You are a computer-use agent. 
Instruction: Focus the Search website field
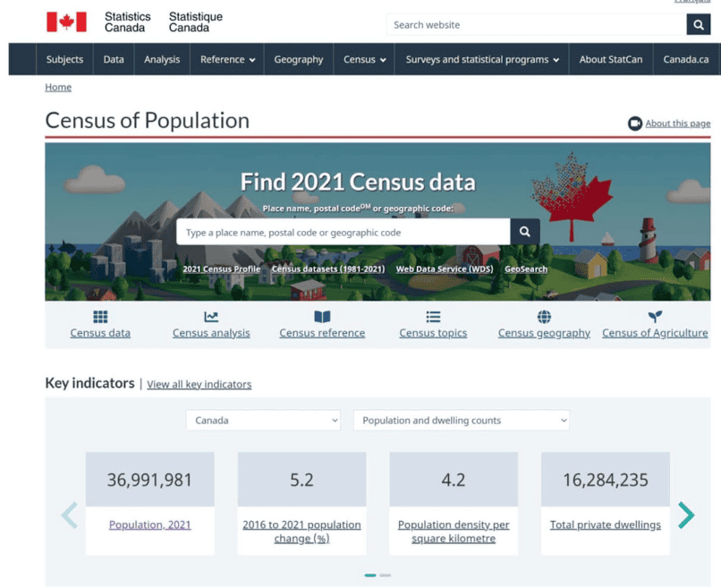click(x=537, y=25)
